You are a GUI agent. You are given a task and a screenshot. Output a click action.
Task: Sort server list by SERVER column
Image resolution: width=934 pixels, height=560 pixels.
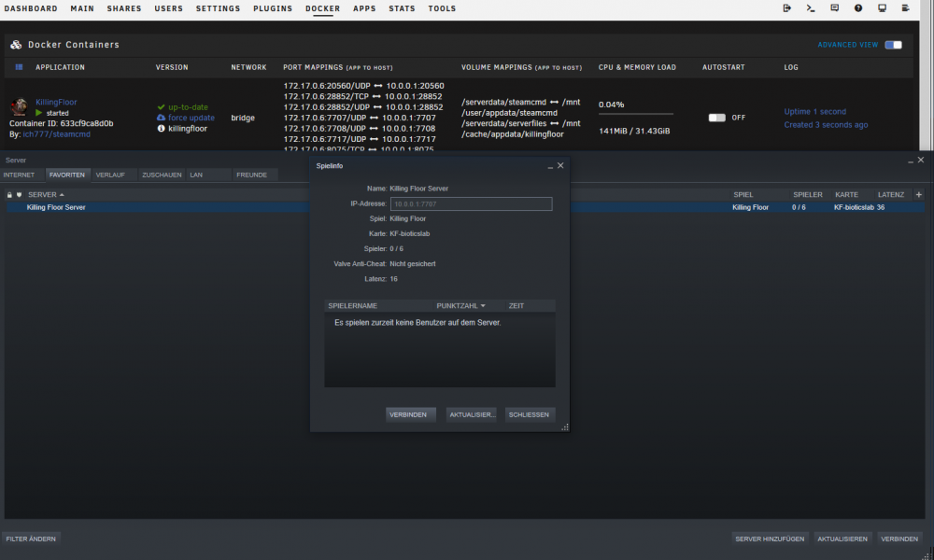point(46,195)
